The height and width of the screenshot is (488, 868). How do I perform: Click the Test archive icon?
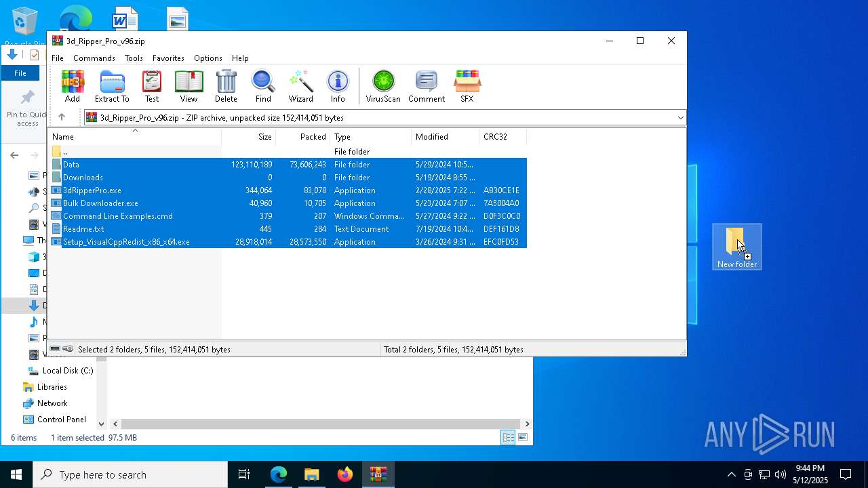tap(152, 86)
